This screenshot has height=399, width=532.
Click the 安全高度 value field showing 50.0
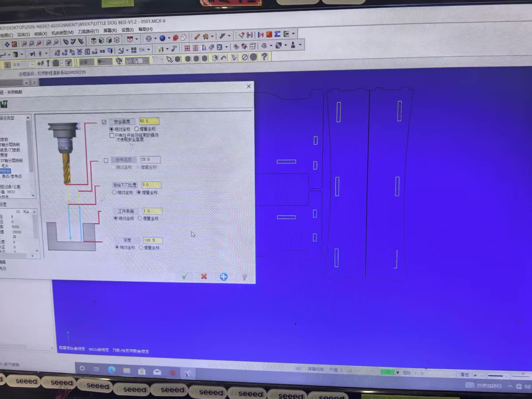pyautogui.click(x=149, y=121)
